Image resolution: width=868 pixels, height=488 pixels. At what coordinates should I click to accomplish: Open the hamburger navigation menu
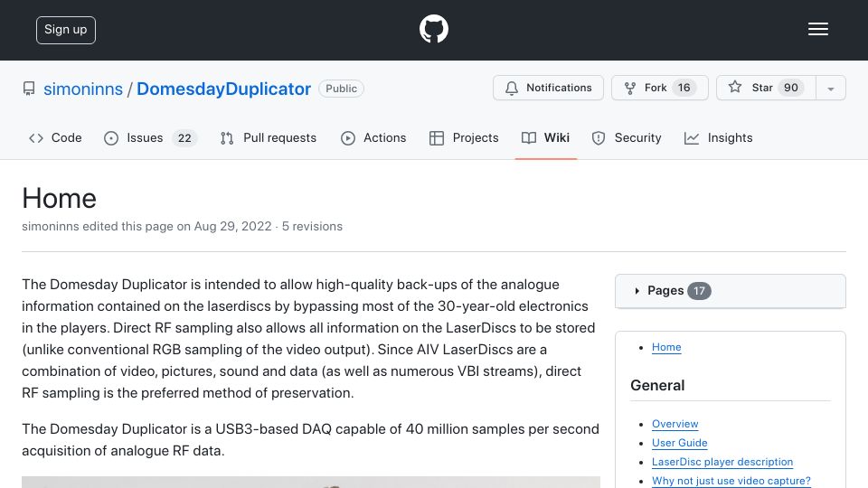click(x=817, y=29)
